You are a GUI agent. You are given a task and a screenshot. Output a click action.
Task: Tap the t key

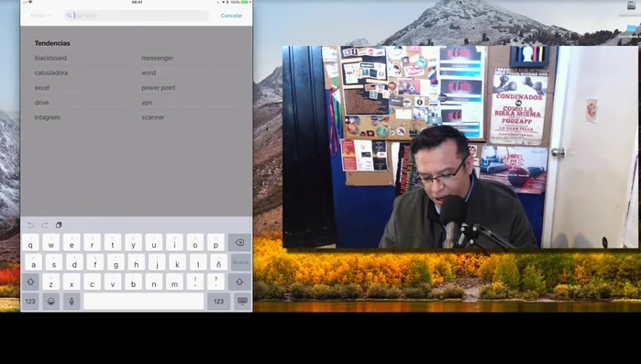point(113,242)
